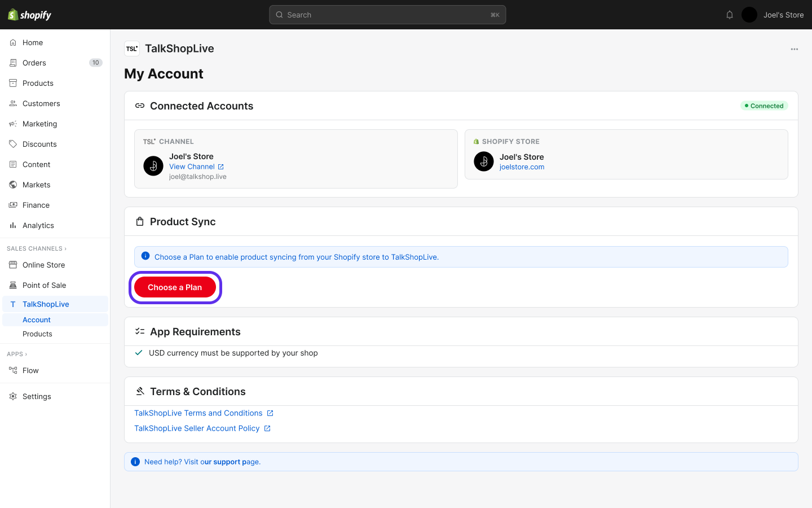The image size is (812, 508).
Task: Click the Analytics bar chart icon
Action: coord(13,225)
